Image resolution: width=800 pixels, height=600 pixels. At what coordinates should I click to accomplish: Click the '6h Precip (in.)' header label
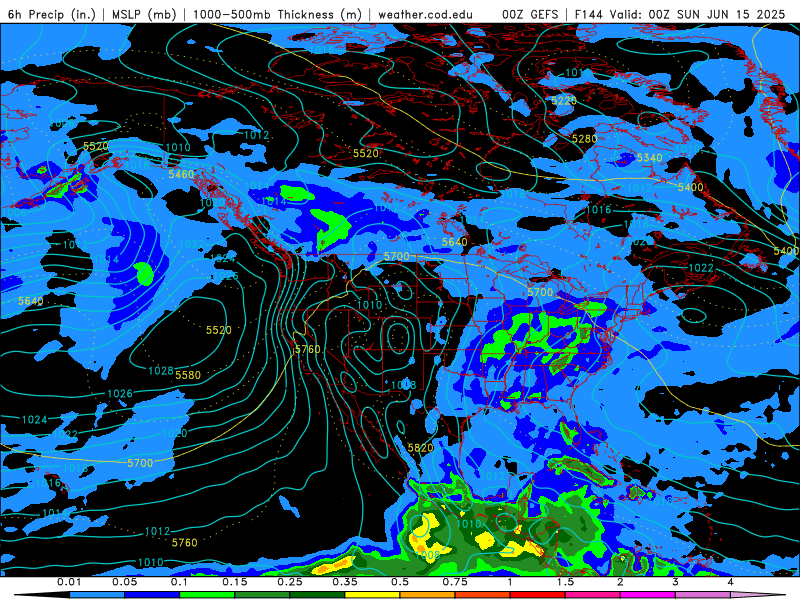coord(52,14)
